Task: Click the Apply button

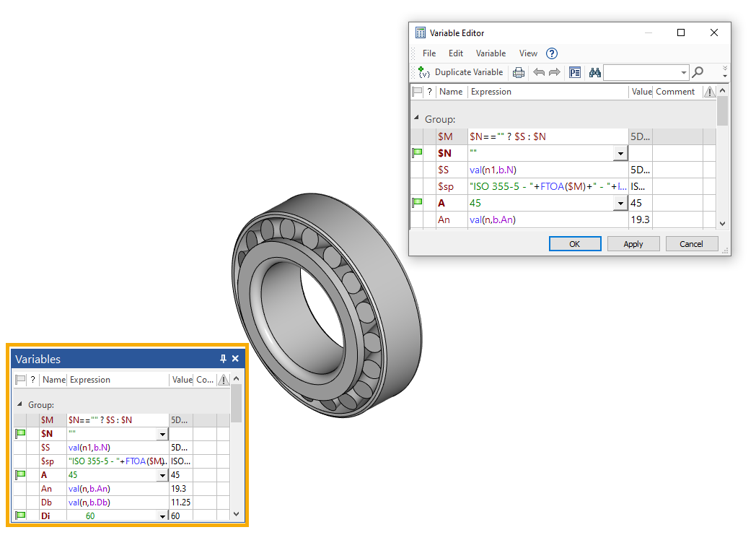Action: pos(633,244)
